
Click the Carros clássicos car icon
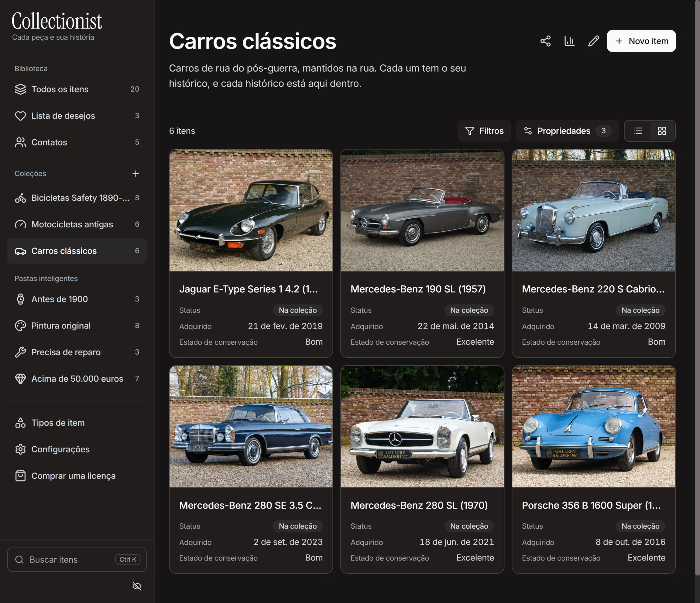pos(20,251)
